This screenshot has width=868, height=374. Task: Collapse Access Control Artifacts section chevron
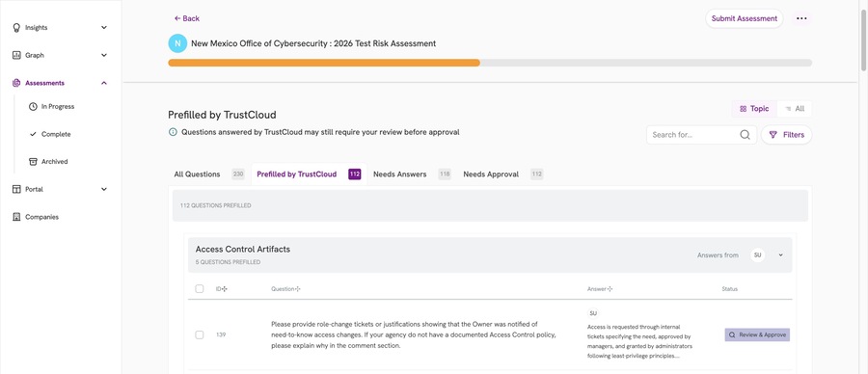point(780,255)
